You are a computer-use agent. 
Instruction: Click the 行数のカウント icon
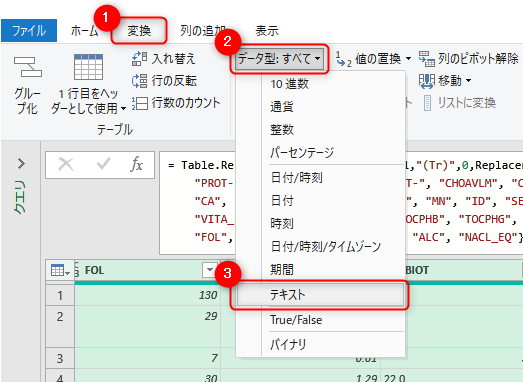pyautogui.click(x=139, y=103)
